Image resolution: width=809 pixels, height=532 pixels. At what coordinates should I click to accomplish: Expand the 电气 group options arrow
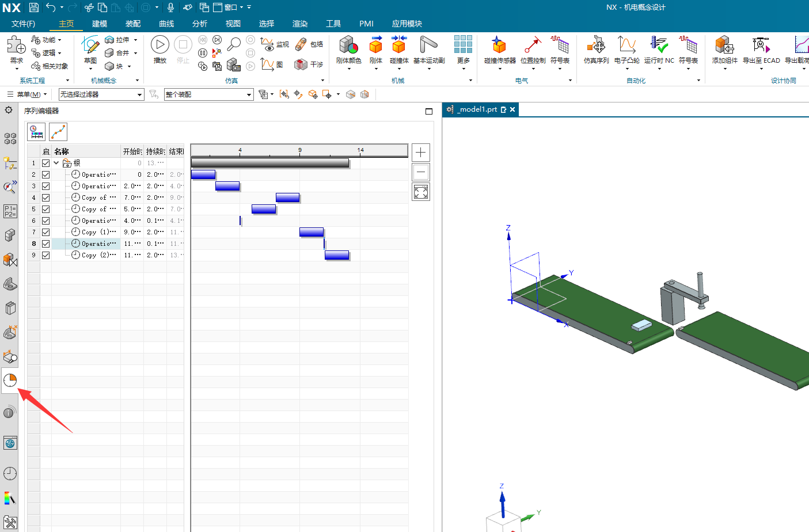[x=570, y=81]
